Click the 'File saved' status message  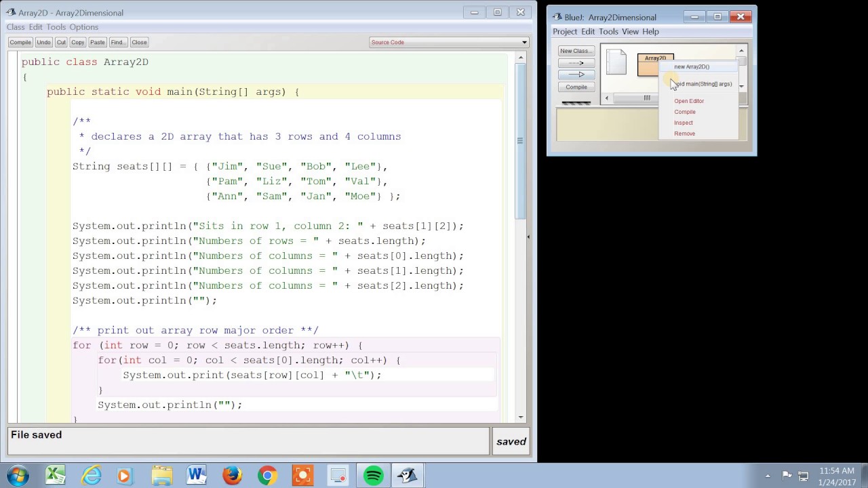[x=37, y=435]
